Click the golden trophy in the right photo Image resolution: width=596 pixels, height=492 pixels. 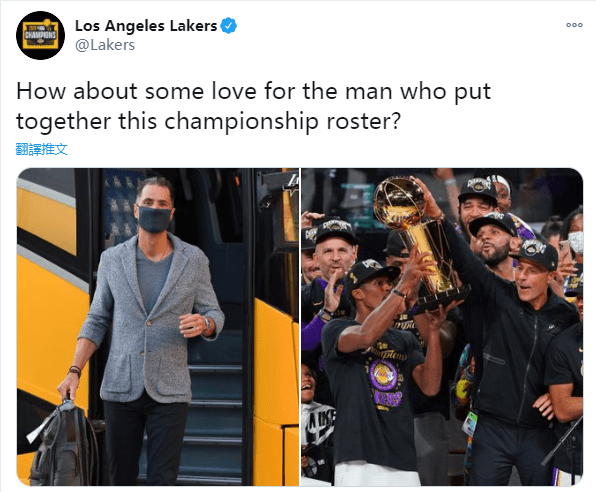(x=419, y=240)
